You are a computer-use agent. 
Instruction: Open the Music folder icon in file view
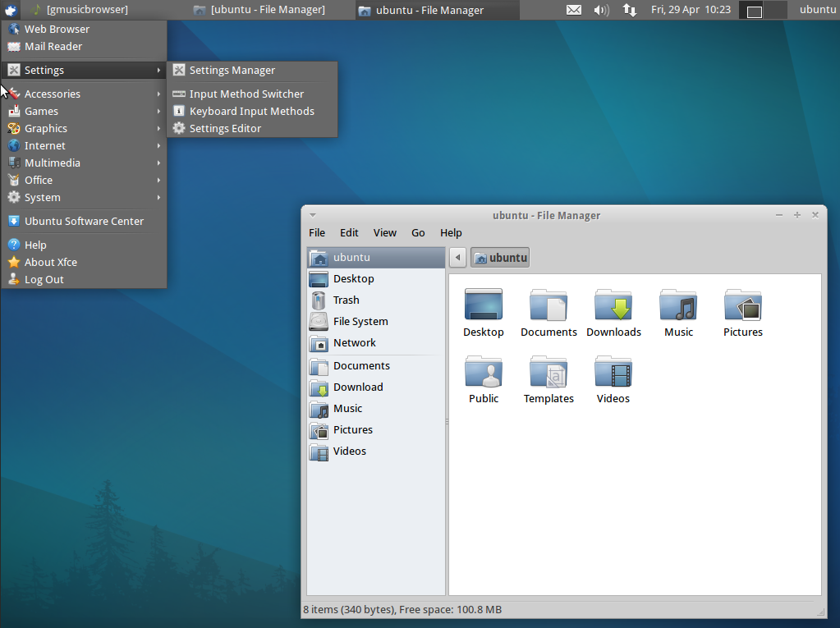(678, 305)
